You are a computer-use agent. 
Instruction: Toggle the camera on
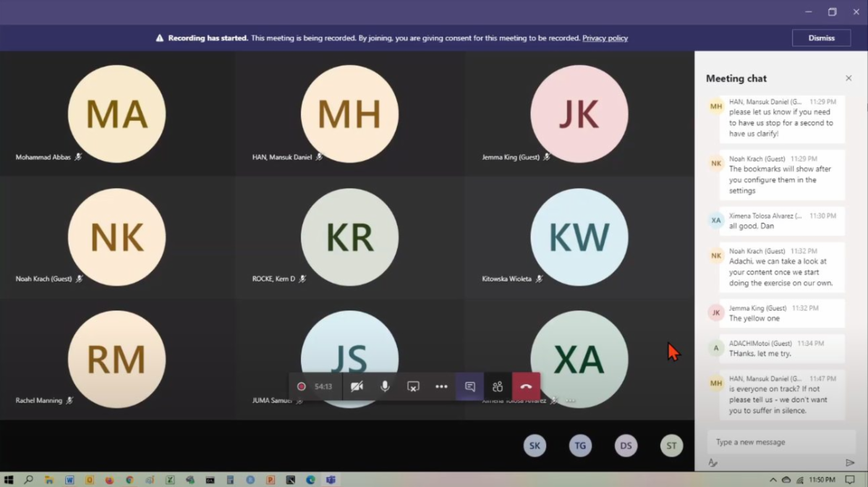pyautogui.click(x=357, y=386)
